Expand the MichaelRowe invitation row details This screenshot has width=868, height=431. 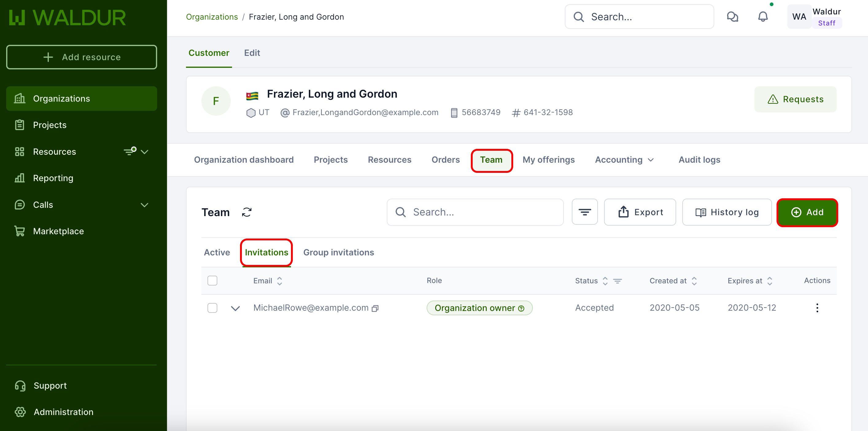(x=235, y=308)
